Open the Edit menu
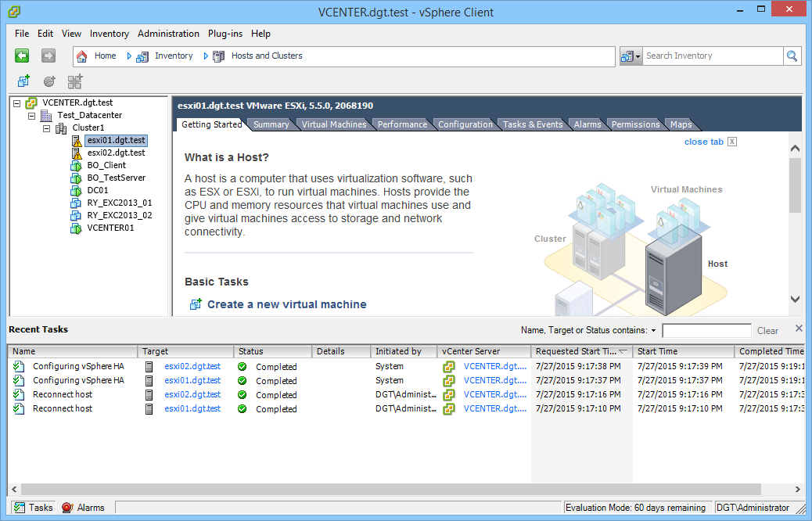The height and width of the screenshot is (521, 812). coord(45,34)
